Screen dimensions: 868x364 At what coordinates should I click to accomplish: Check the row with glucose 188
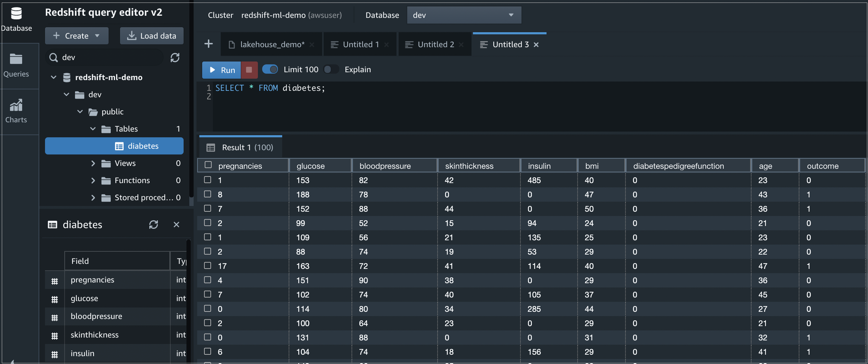[208, 194]
